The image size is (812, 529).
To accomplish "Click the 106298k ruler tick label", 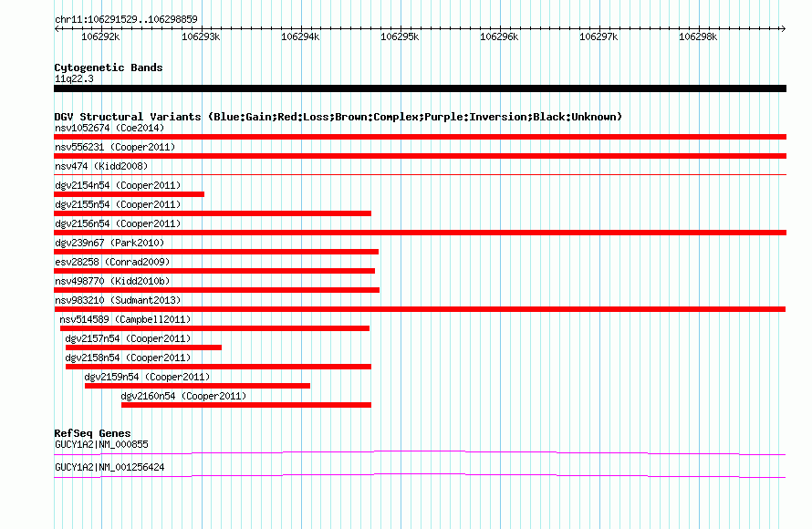I will (x=698, y=36).
